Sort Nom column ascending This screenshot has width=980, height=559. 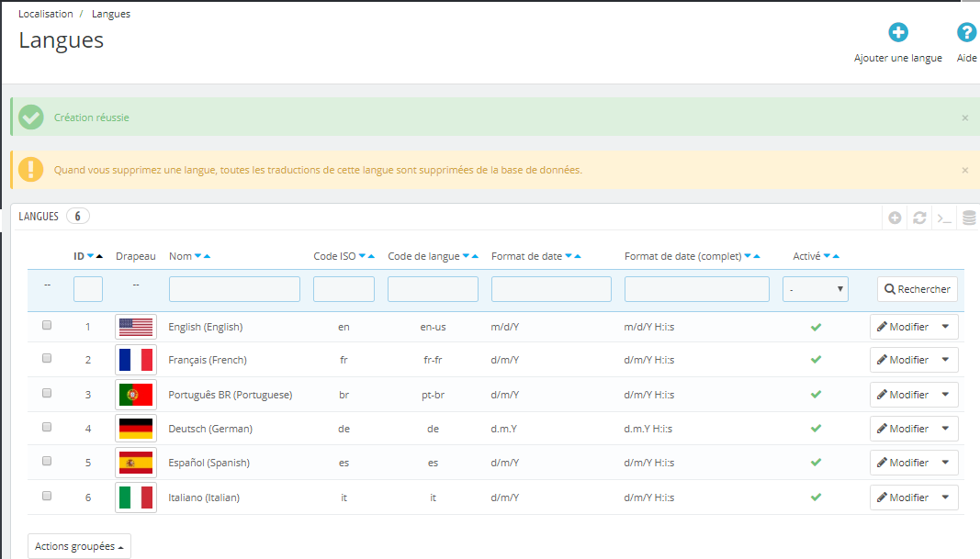(207, 256)
